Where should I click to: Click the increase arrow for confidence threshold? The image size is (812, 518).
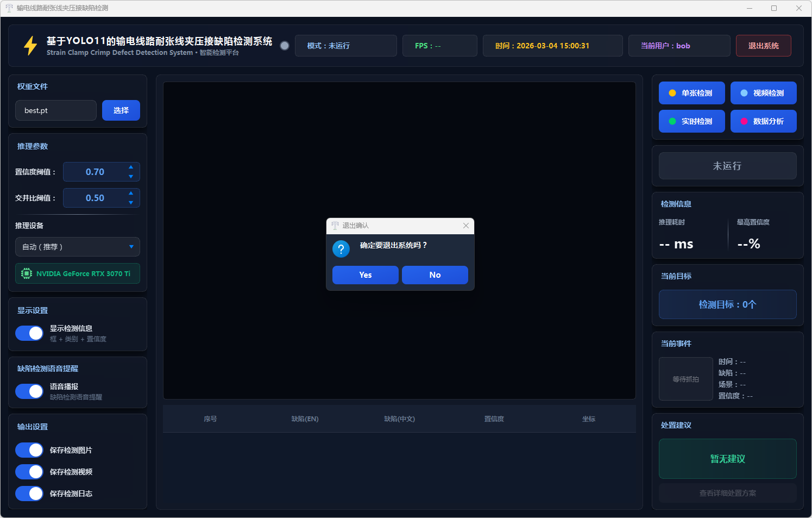tap(131, 167)
